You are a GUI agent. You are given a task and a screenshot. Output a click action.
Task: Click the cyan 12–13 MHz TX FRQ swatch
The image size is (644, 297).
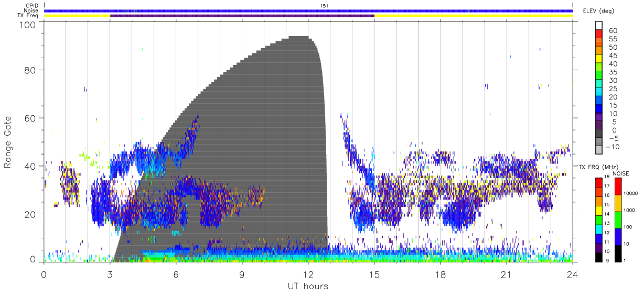[598, 228]
